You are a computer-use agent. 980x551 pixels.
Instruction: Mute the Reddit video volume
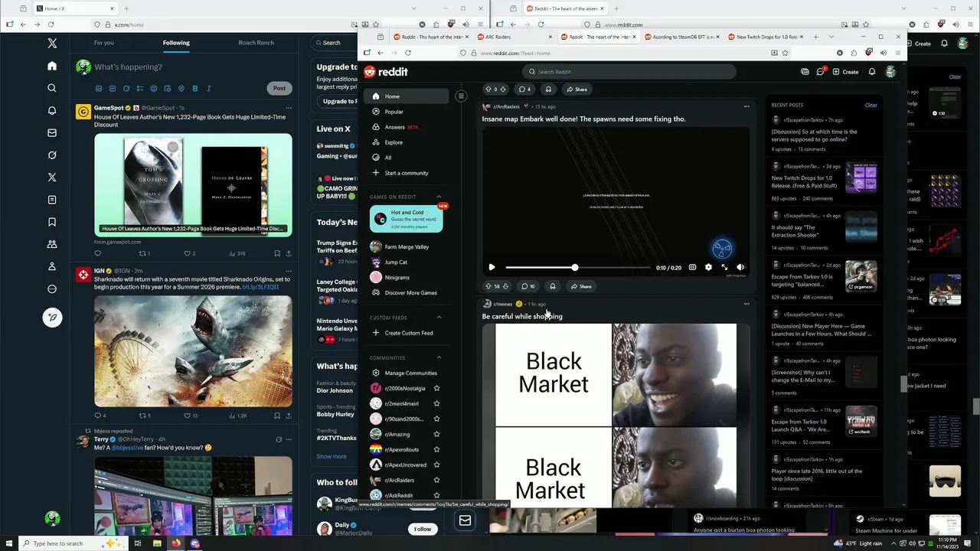tap(740, 267)
